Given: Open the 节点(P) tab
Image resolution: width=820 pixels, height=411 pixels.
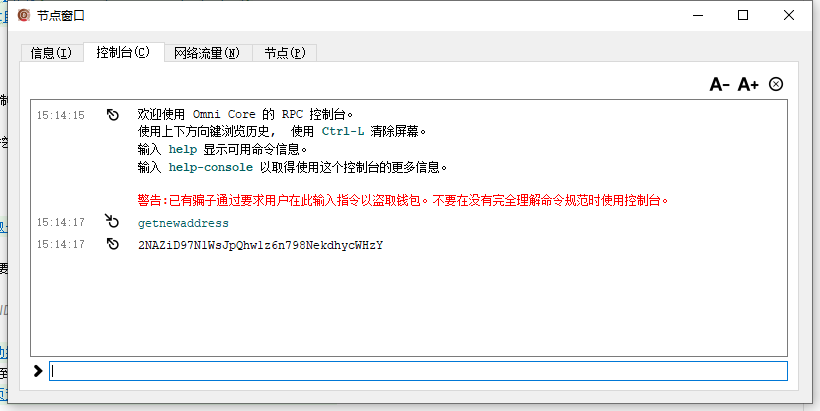Looking at the screenshot, I should [x=284, y=53].
